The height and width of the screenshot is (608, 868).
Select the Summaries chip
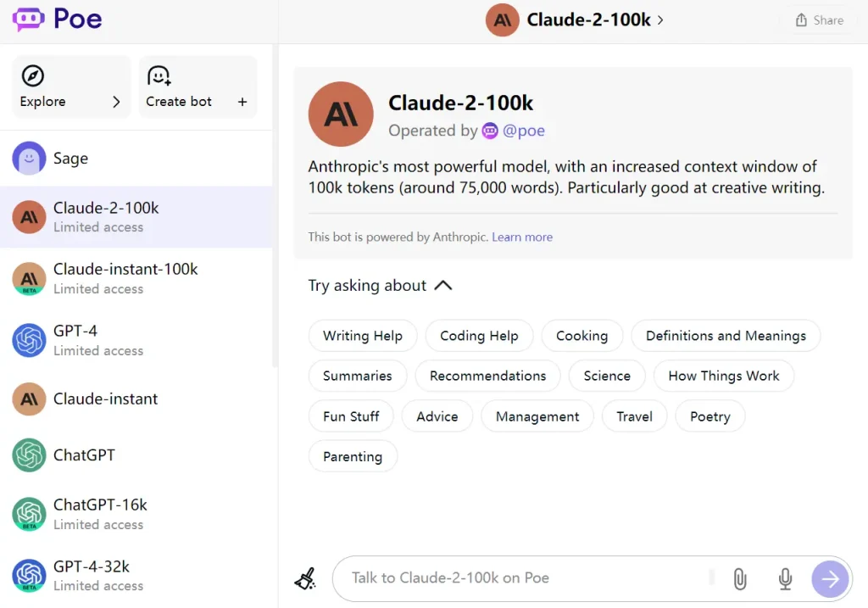coord(358,376)
